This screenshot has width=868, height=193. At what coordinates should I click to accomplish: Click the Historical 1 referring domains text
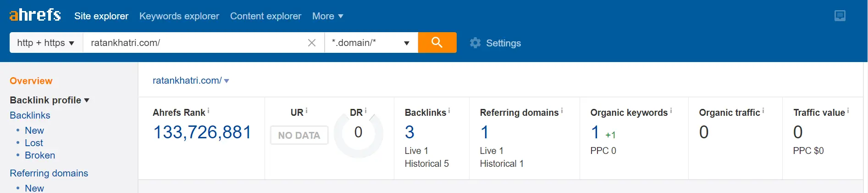pos(502,164)
